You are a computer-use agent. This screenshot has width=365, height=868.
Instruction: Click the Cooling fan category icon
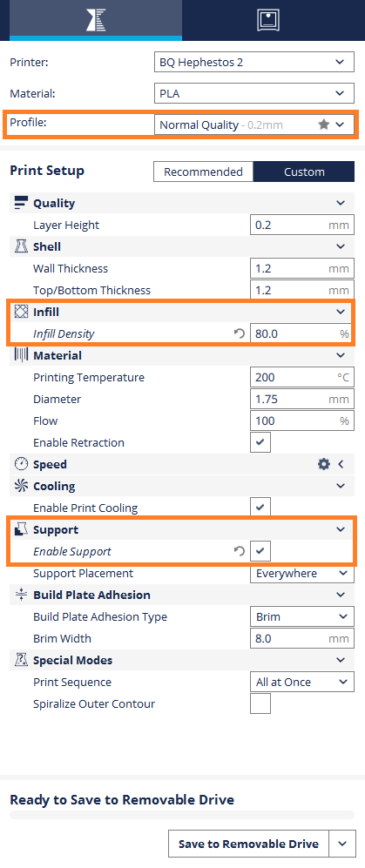tap(21, 486)
